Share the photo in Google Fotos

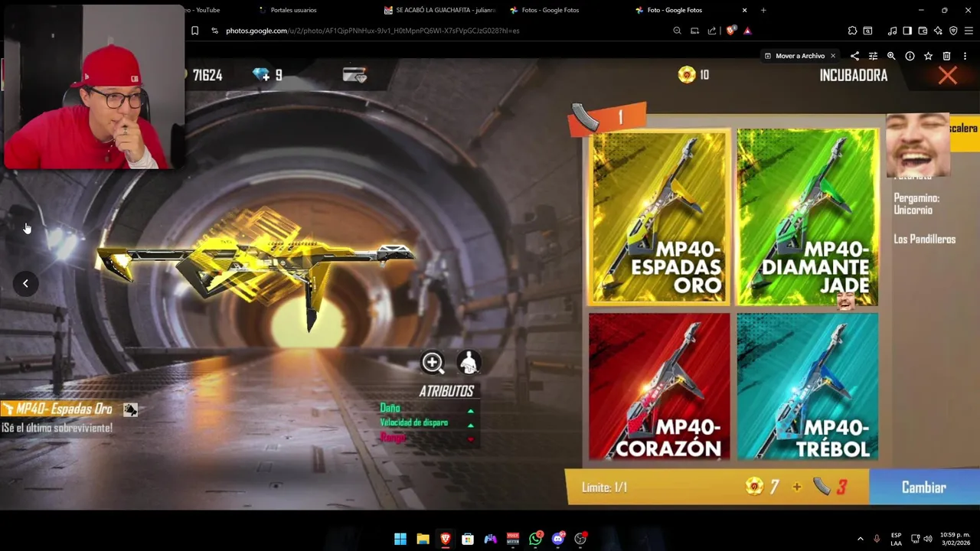click(854, 56)
